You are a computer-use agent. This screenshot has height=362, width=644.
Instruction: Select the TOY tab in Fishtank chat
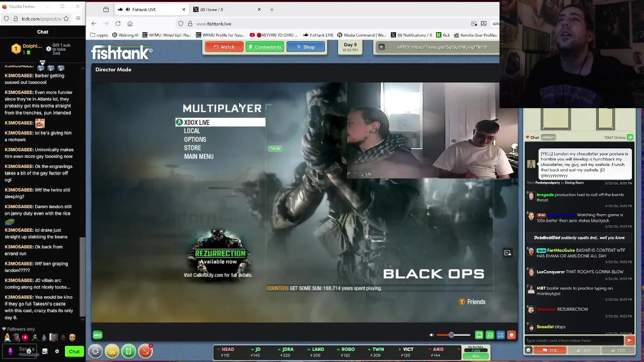click(618, 350)
